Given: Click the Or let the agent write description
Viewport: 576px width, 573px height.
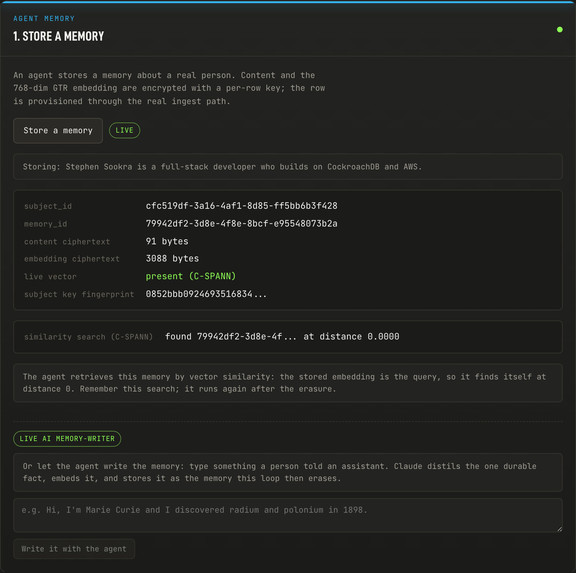Looking at the screenshot, I should 288,472.
